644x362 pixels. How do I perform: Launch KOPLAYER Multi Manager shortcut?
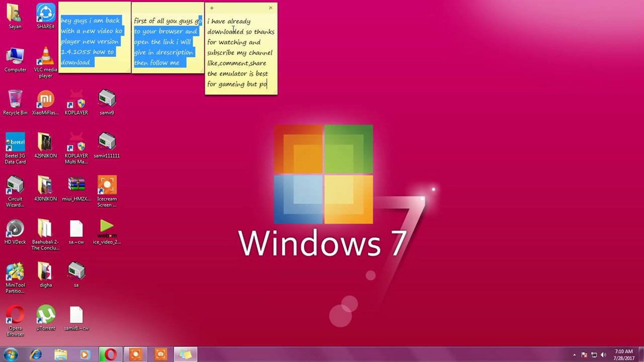76,148
